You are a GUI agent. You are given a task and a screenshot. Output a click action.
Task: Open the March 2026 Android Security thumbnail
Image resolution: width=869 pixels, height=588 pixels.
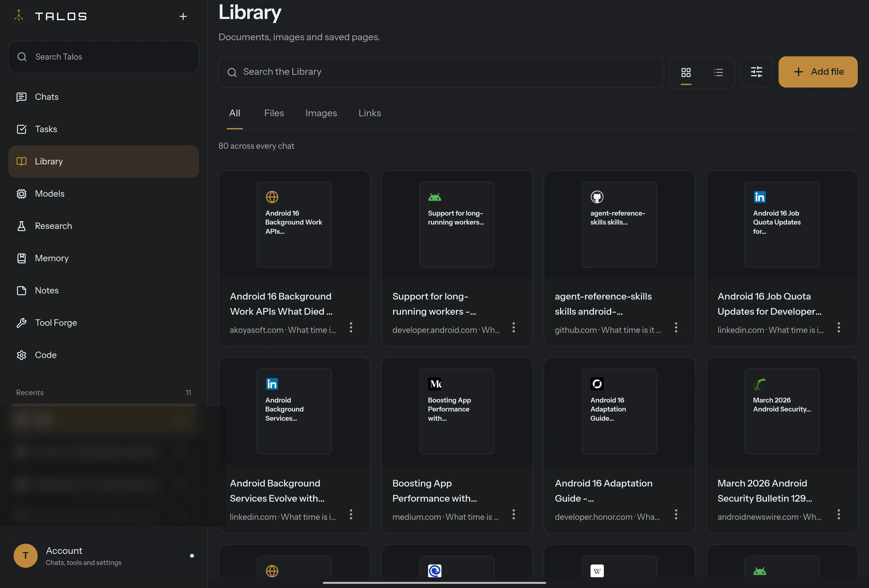pyautogui.click(x=782, y=412)
